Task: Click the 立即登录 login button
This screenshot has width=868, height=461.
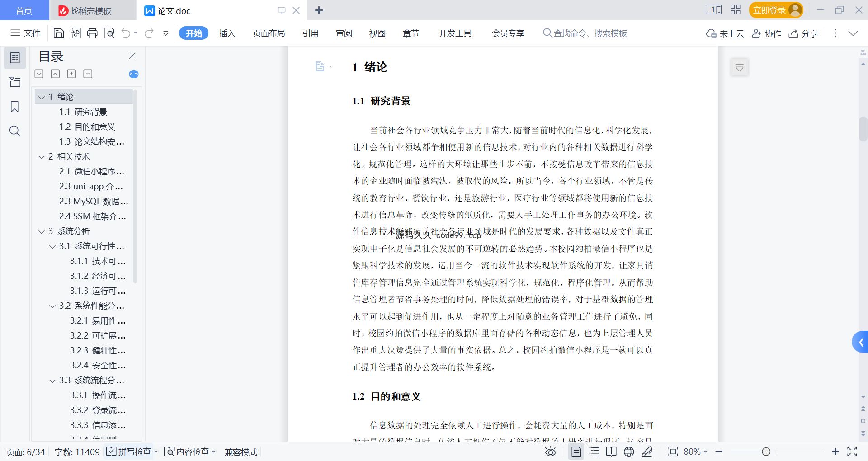Action: tap(776, 10)
